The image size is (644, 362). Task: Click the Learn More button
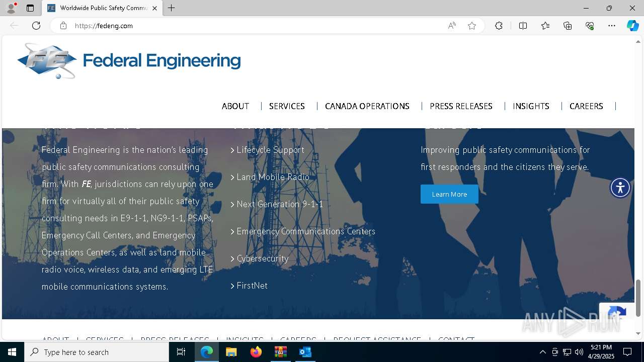(449, 194)
